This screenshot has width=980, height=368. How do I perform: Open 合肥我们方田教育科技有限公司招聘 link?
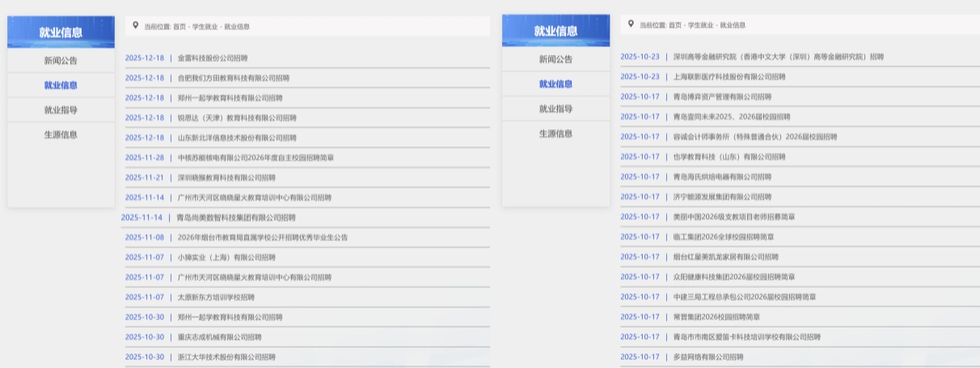pyautogui.click(x=233, y=78)
